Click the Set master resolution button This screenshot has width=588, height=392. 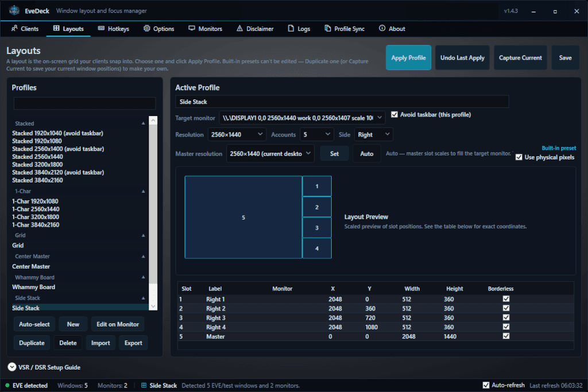[x=334, y=154]
